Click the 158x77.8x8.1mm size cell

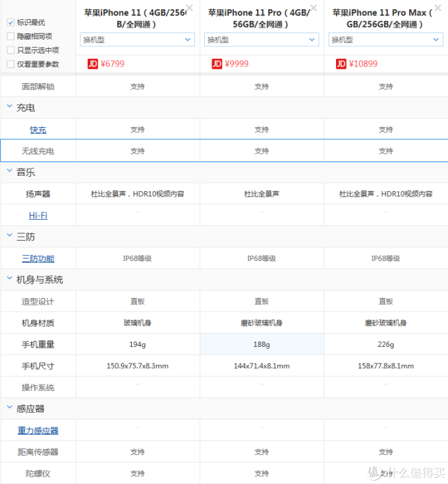[385, 366]
